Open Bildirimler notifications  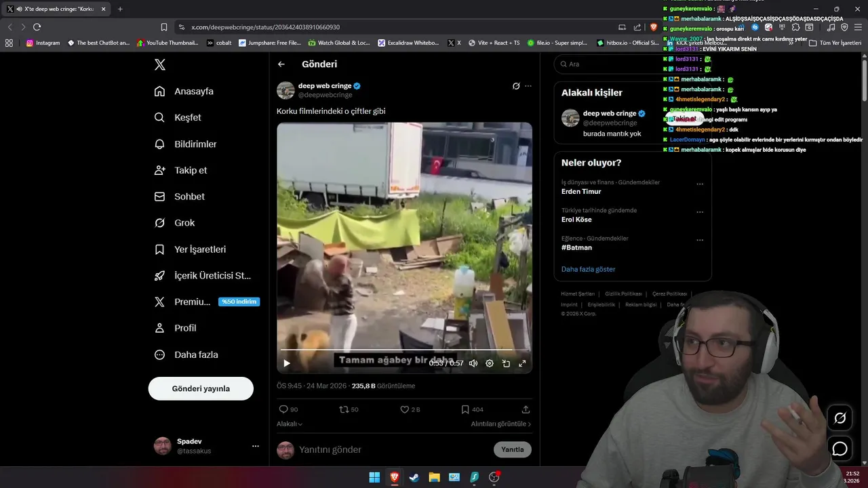point(185,144)
